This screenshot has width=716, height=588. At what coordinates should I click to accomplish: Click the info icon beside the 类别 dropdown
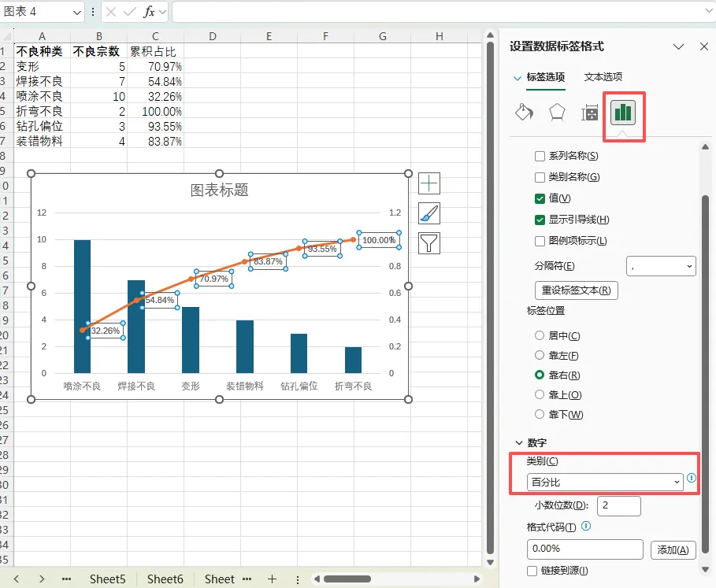692,478
